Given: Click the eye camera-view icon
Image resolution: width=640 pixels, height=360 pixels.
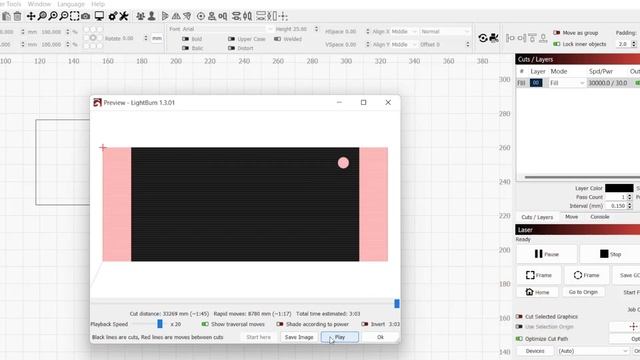Looking at the screenshot, I should tap(483, 38).
